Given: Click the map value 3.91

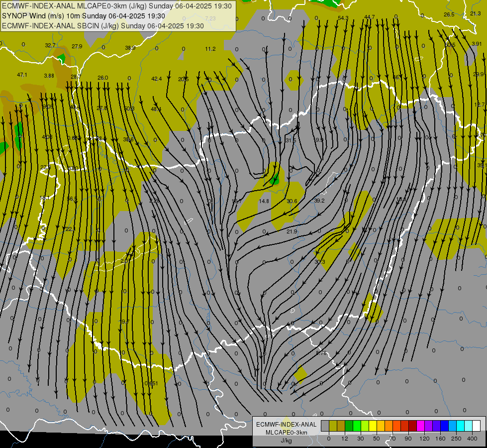Looking at the screenshot, I should click(477, 44).
